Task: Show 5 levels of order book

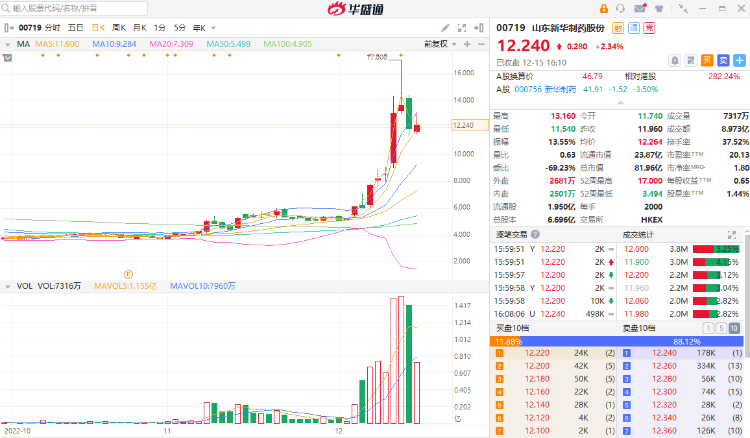Action: point(721,328)
